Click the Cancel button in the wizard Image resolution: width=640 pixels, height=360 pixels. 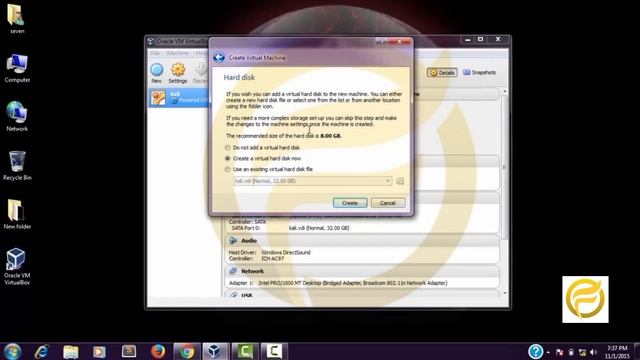pyautogui.click(x=388, y=203)
